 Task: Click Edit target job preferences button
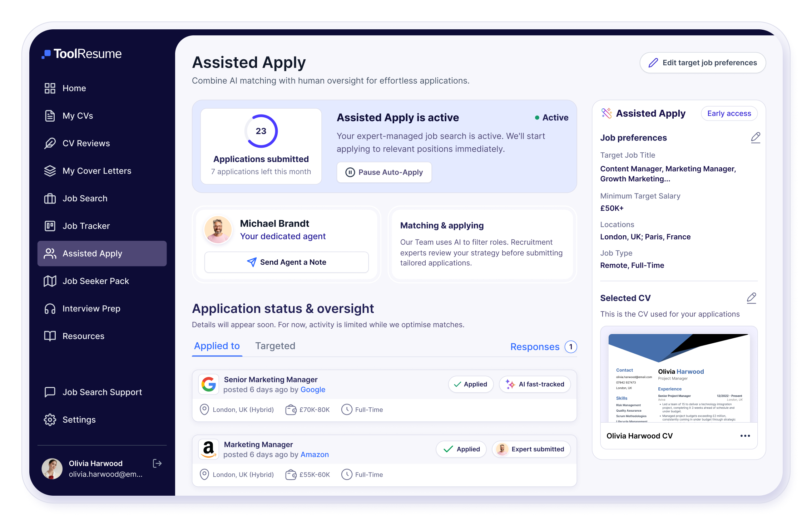(x=703, y=63)
